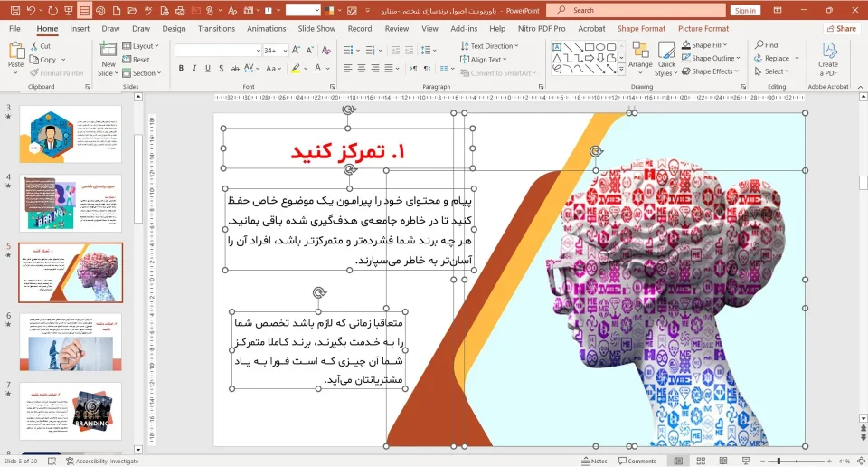This screenshot has height=467, width=868.
Task: Center the text
Action: pyautogui.click(x=362, y=69)
